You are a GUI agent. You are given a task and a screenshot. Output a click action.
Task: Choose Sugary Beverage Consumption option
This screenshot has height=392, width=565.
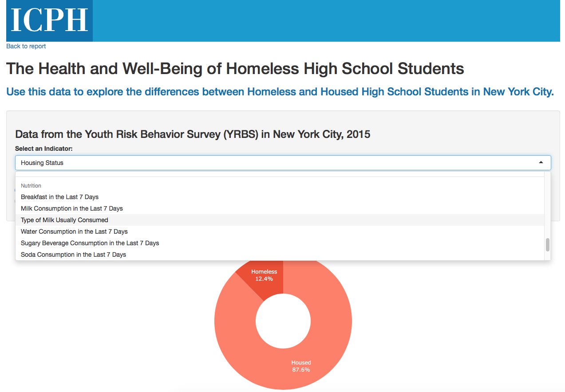(90, 243)
